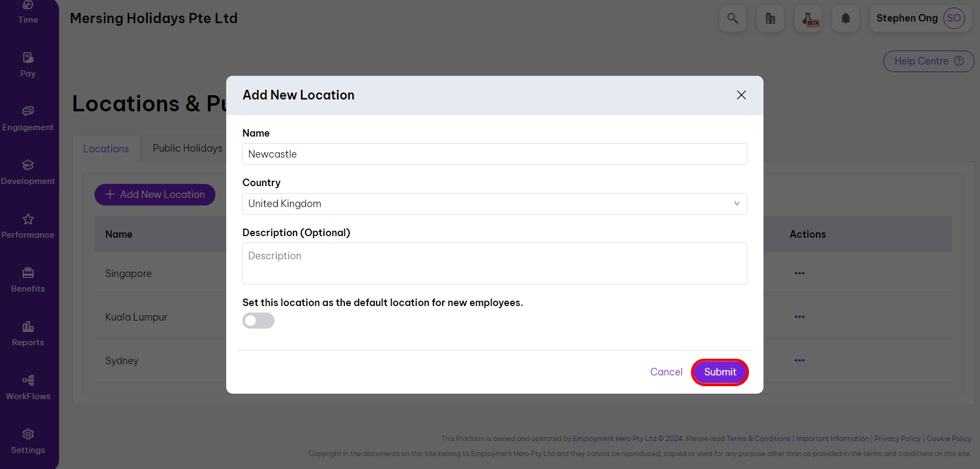Screen dimensions: 980x469
Task: Open Reports chart icon in sidebar
Action: pyautogui.click(x=28, y=333)
